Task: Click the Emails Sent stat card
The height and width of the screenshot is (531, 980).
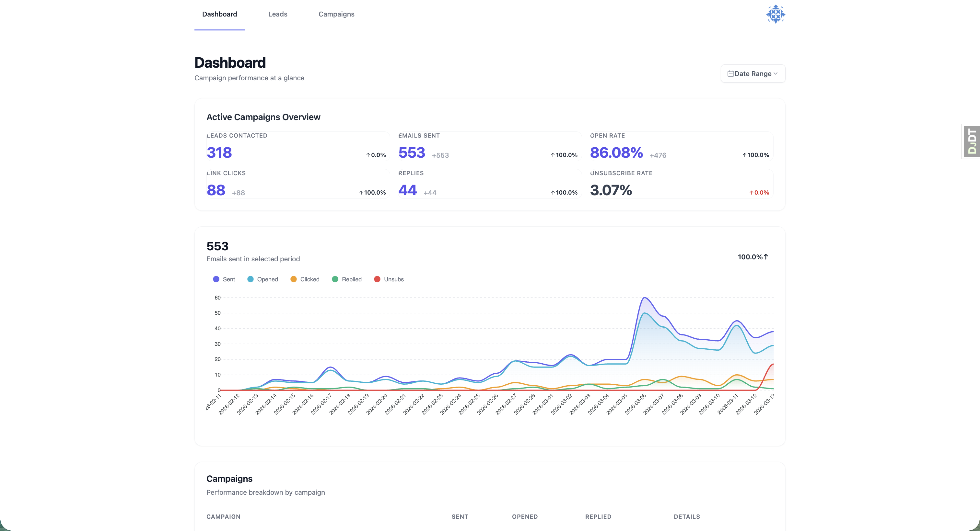Action: [489, 146]
